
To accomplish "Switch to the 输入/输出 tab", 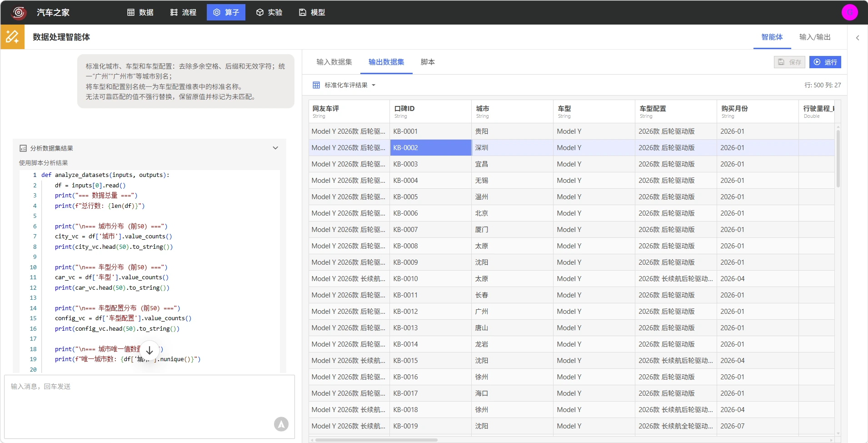I will coord(815,37).
